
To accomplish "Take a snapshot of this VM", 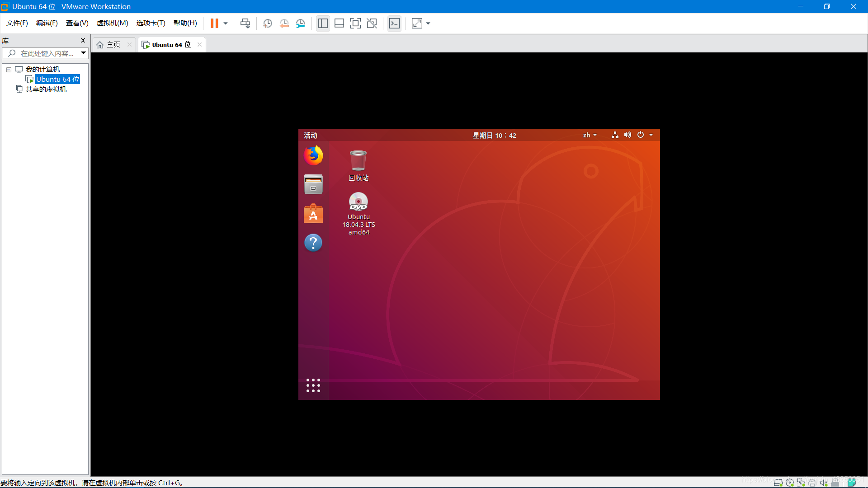I will tap(267, 23).
